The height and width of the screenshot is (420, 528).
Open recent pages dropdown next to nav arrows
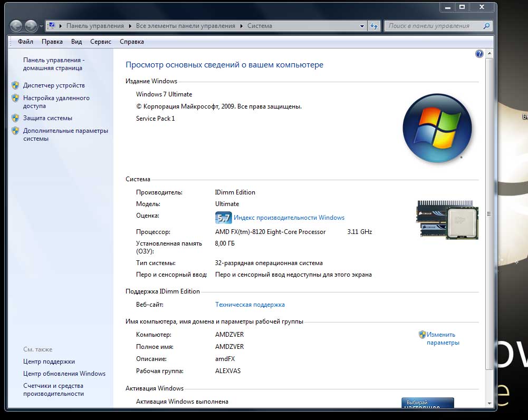[x=41, y=26]
